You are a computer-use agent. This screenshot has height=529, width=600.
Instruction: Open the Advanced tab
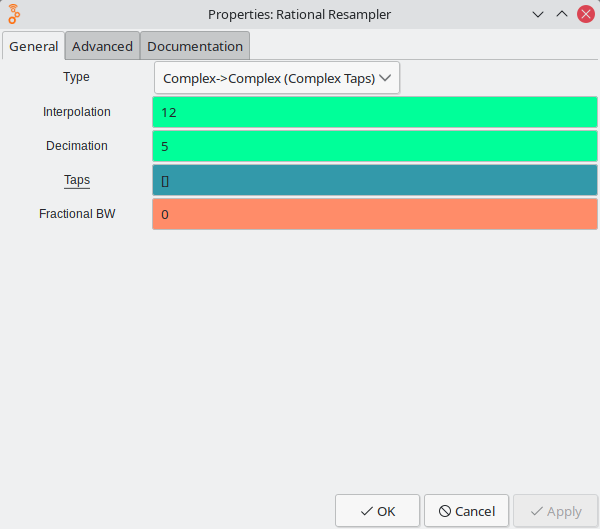coord(102,46)
